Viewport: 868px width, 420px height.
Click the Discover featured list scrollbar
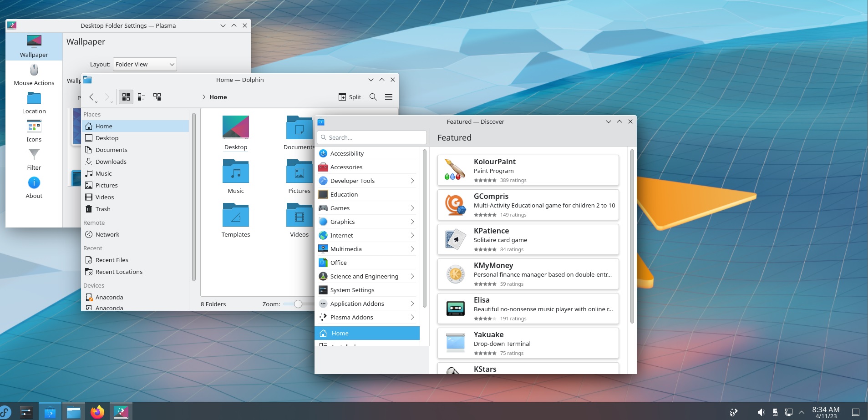pos(632,236)
